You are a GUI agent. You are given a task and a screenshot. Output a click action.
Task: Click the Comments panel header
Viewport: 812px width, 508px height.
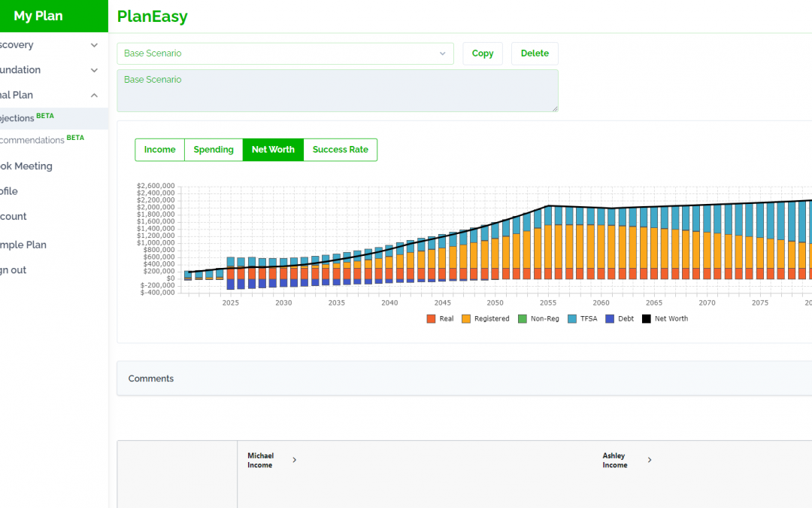465,379
